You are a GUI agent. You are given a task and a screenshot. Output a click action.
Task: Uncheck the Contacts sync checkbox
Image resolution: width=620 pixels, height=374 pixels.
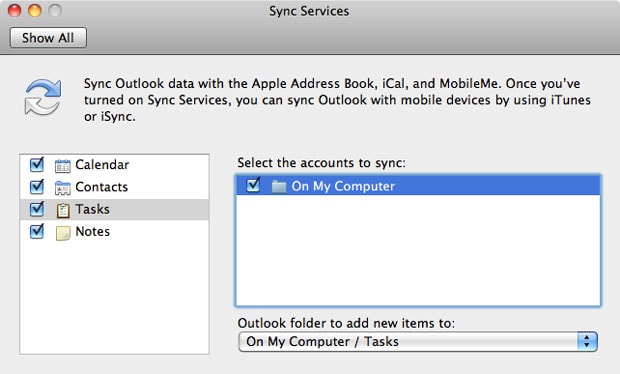37,186
